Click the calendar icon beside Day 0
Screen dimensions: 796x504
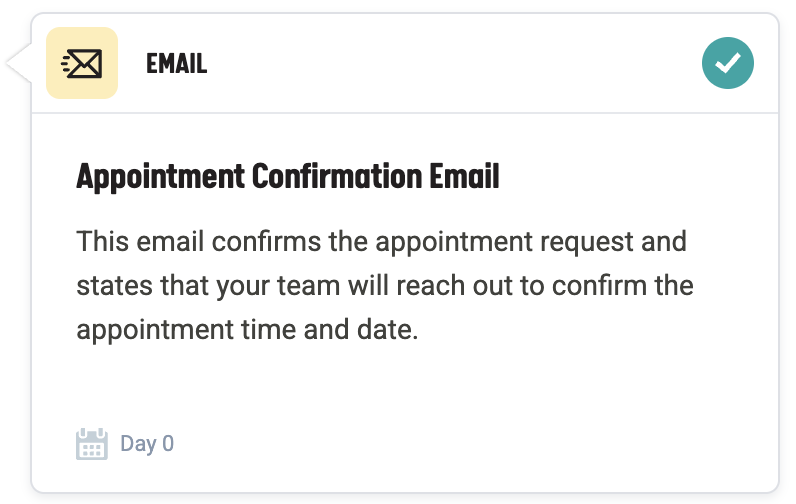pos(91,443)
